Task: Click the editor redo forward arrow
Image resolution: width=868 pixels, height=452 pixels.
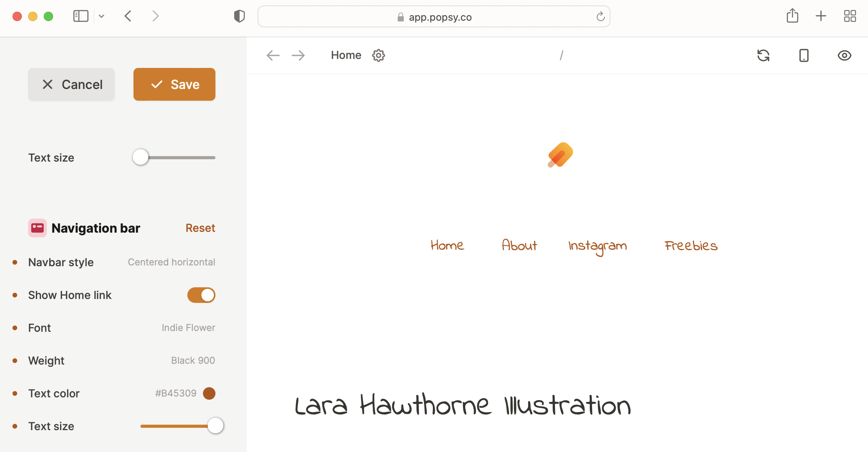Action: pyautogui.click(x=298, y=55)
